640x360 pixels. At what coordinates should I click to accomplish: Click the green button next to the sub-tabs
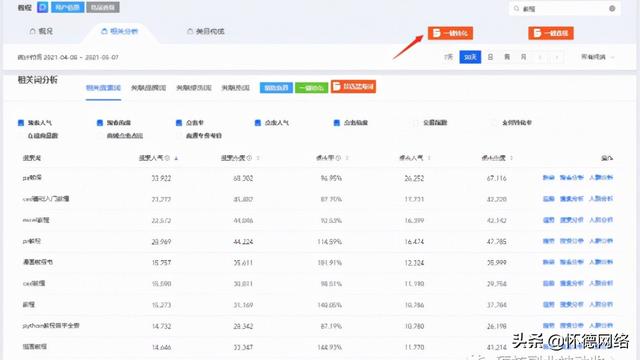coord(311,88)
